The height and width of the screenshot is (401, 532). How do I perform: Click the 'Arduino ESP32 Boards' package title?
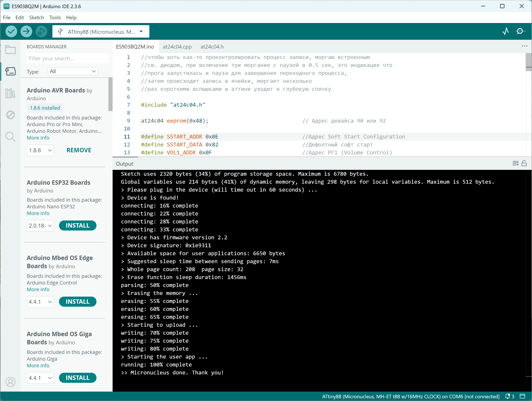coord(58,182)
